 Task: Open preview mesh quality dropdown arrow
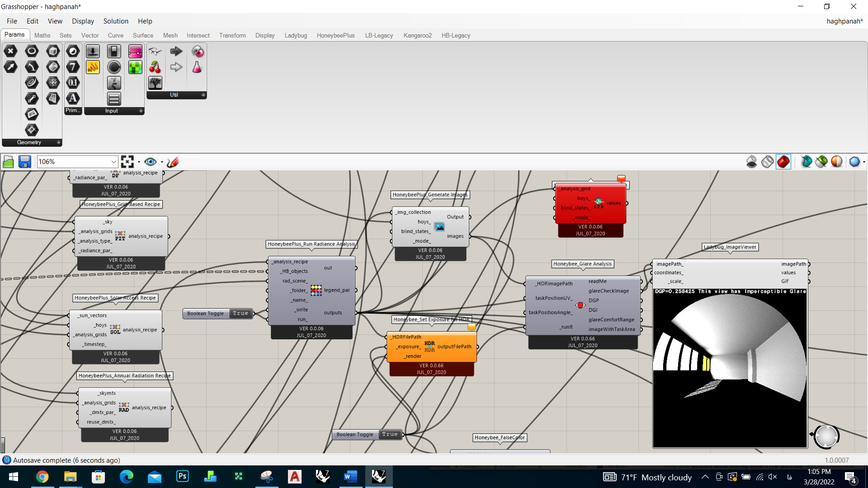pos(864,162)
